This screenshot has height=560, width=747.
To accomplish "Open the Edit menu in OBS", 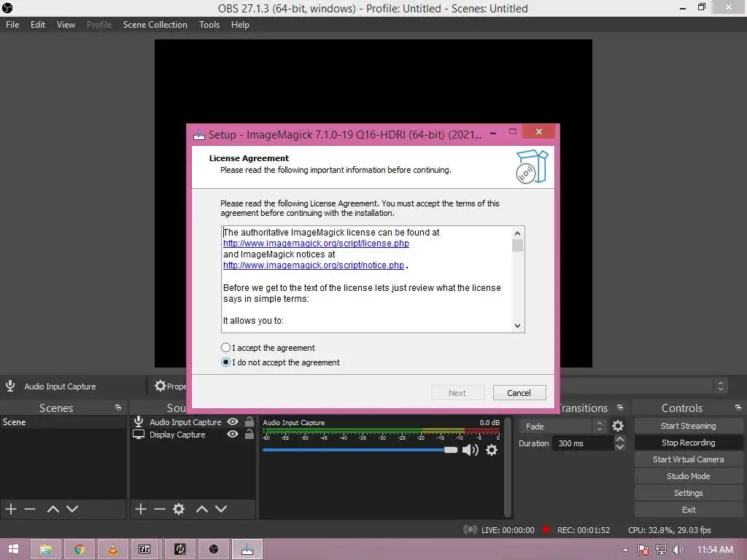I will click(x=38, y=25).
